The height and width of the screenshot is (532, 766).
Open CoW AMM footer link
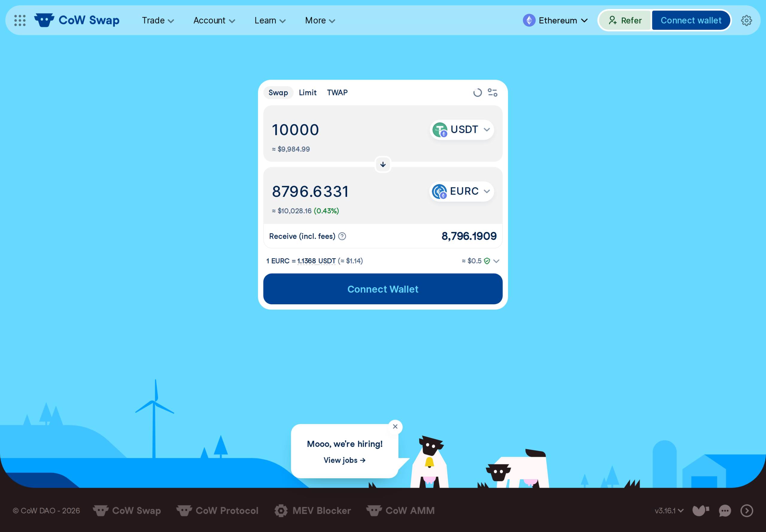(400, 511)
